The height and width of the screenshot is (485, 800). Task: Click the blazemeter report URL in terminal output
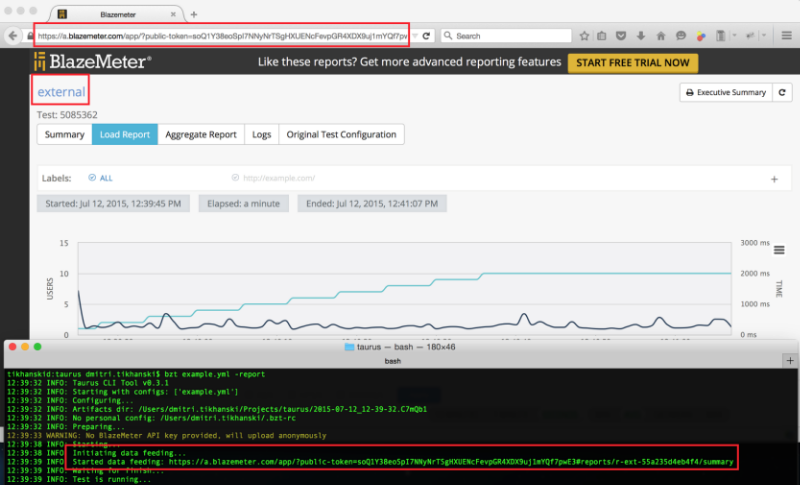click(451, 462)
